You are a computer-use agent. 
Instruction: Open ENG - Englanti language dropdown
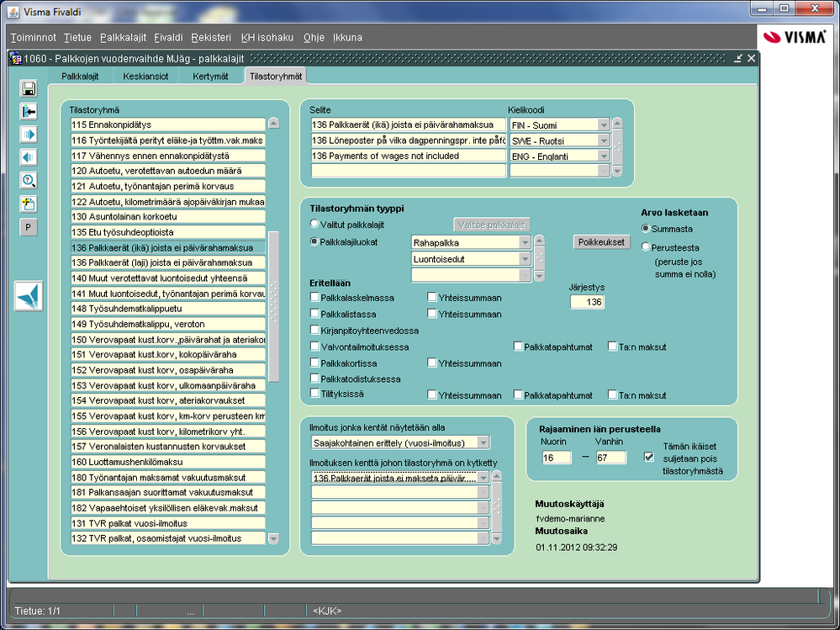[604, 156]
